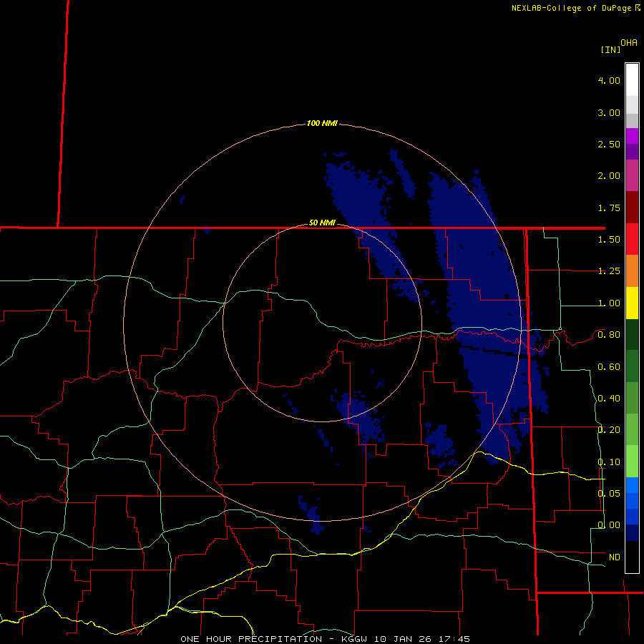This screenshot has height=644, width=644.
Task: Select the 2.00 legend value
Action: (609, 176)
